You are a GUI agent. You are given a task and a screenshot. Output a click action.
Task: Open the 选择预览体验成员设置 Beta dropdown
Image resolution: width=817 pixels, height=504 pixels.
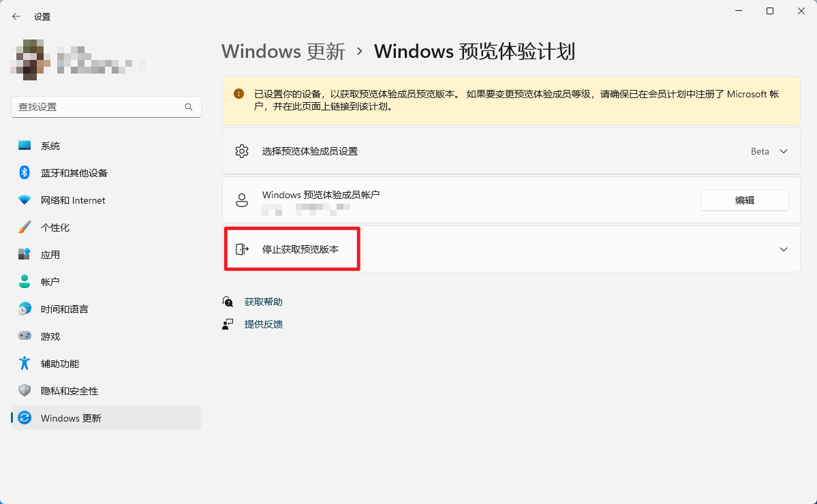coord(769,151)
